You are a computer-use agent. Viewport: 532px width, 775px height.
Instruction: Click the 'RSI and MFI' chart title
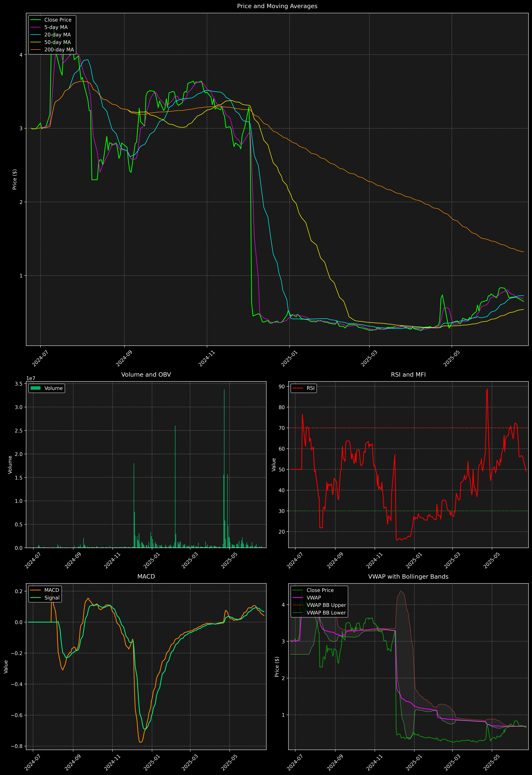408,374
